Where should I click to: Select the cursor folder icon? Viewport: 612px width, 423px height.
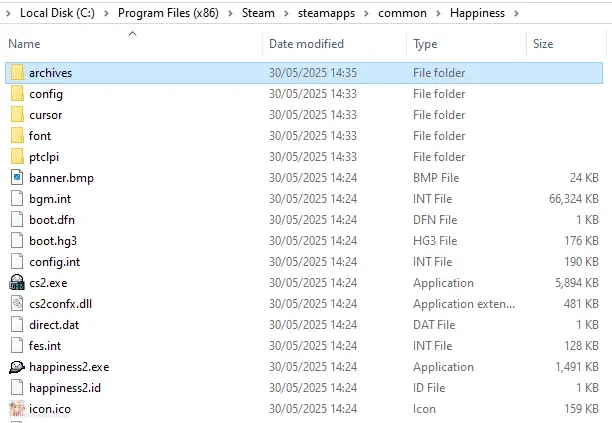coord(17,115)
